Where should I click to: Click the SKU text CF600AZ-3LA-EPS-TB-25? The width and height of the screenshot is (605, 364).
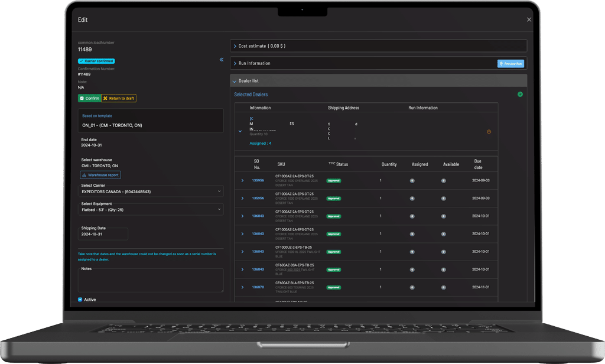pos(294,283)
